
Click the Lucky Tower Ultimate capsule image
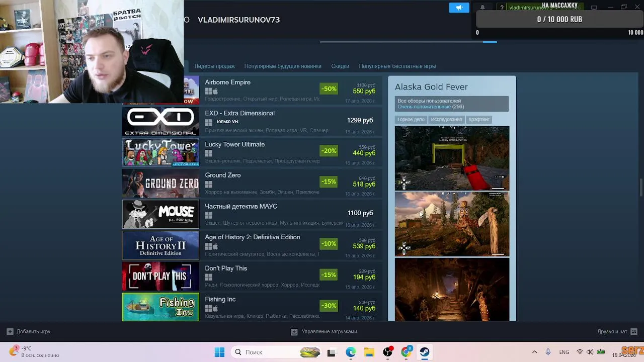coord(160,152)
